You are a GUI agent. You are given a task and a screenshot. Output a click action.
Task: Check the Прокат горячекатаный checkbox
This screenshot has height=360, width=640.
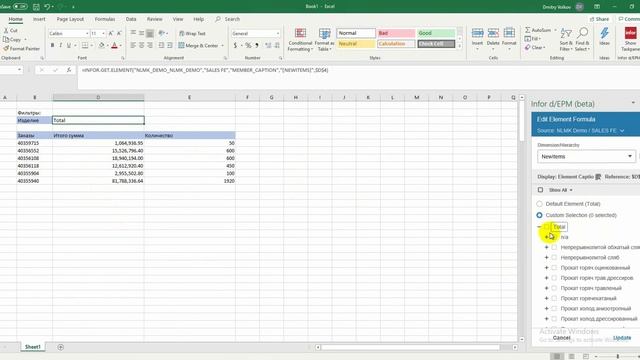pyautogui.click(x=554, y=298)
